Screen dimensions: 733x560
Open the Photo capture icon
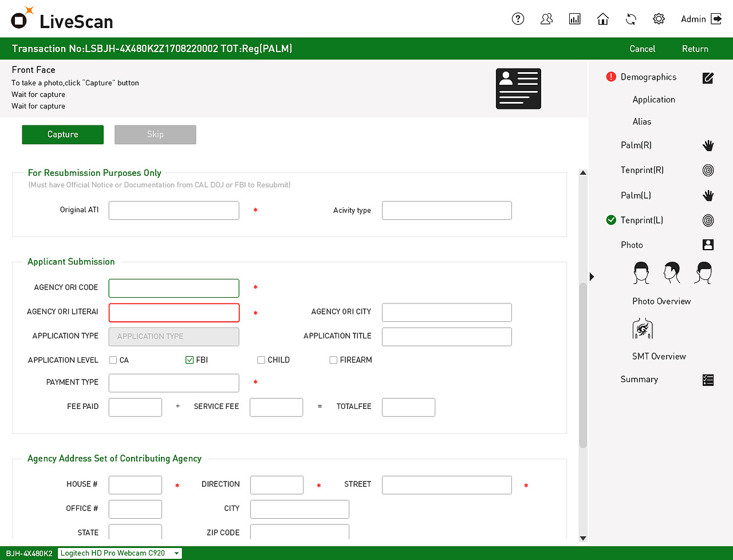click(708, 244)
